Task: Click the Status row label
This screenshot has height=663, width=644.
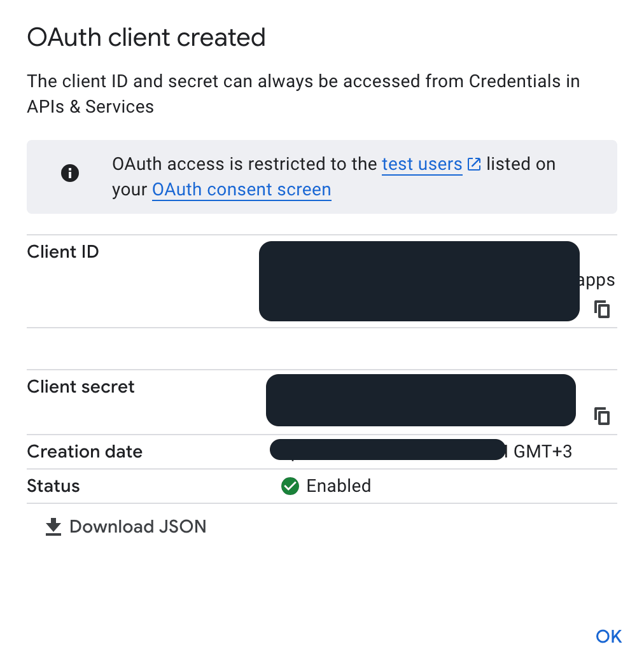Action: click(x=53, y=486)
